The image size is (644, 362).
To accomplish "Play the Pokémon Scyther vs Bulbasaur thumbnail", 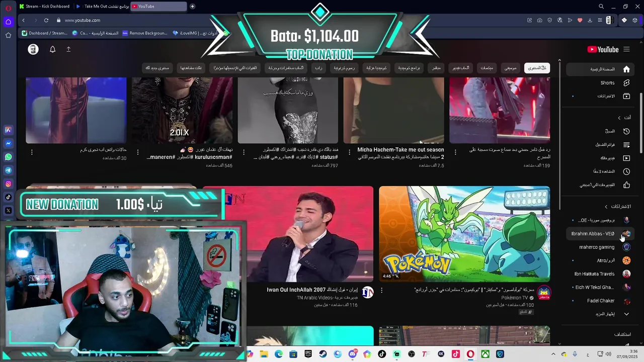I will point(464,234).
